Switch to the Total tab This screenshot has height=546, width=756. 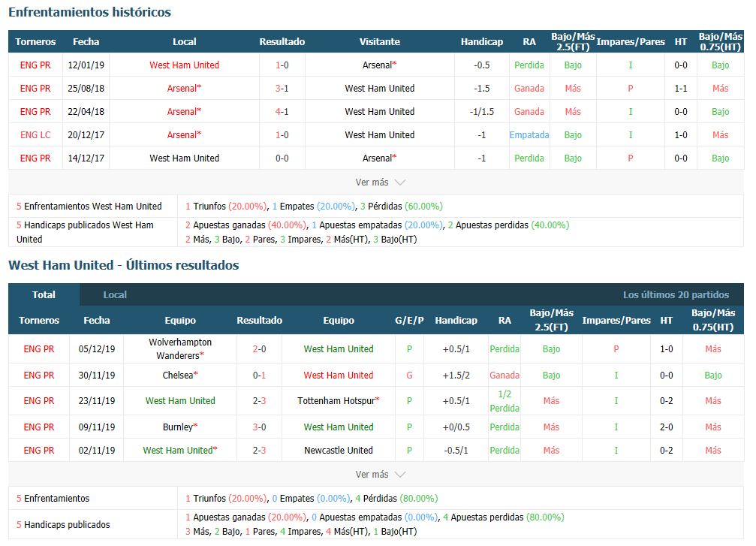tap(44, 294)
